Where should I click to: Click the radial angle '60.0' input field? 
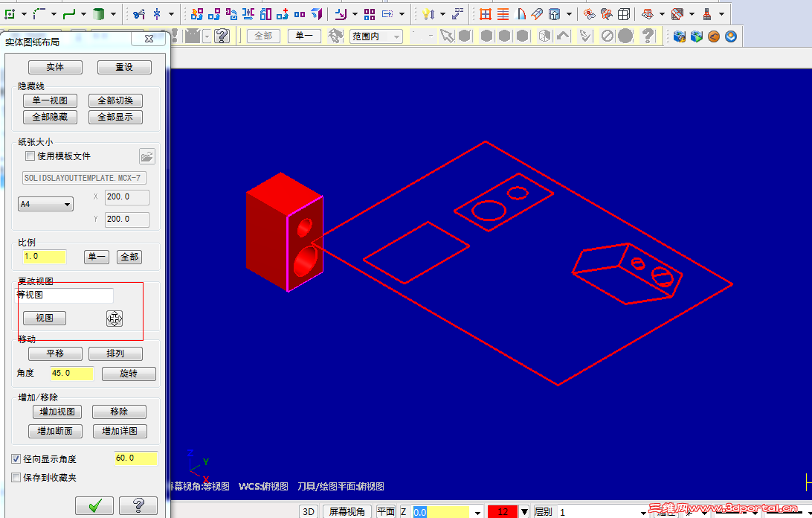click(x=135, y=458)
